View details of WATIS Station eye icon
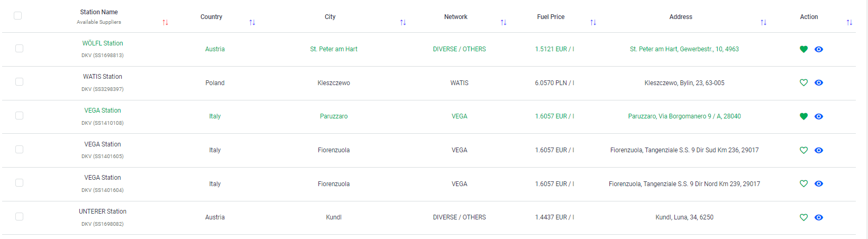This screenshot has height=239, width=868. pos(819,82)
